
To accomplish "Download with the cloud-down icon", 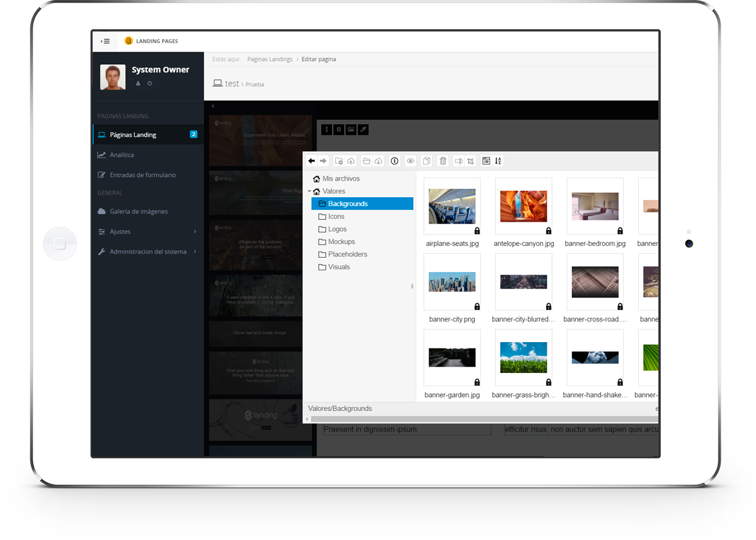I will (378, 161).
